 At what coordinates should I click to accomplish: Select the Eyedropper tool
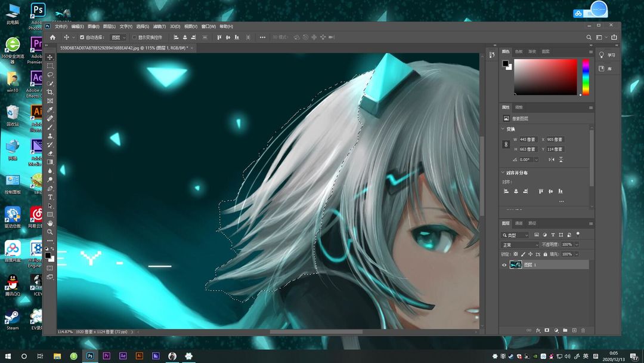(50, 110)
